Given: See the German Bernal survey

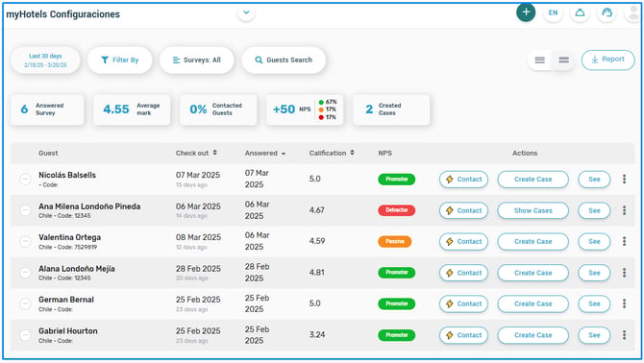Looking at the screenshot, I should (594, 303).
